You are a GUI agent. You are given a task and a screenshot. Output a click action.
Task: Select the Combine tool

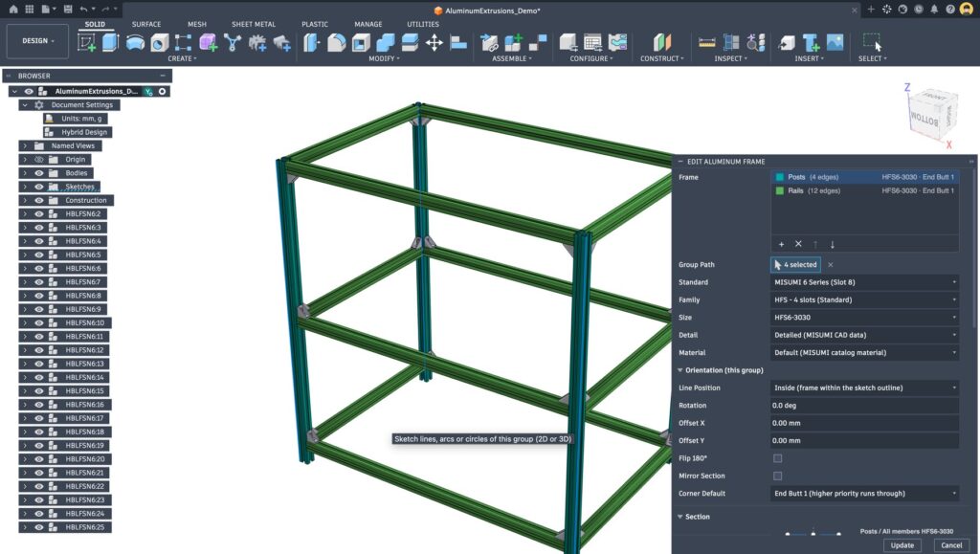385,42
